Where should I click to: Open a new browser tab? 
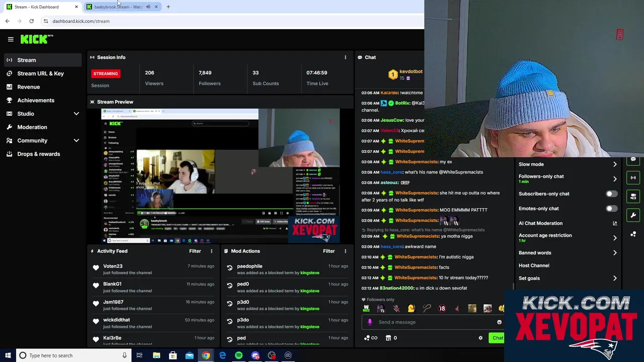click(168, 7)
